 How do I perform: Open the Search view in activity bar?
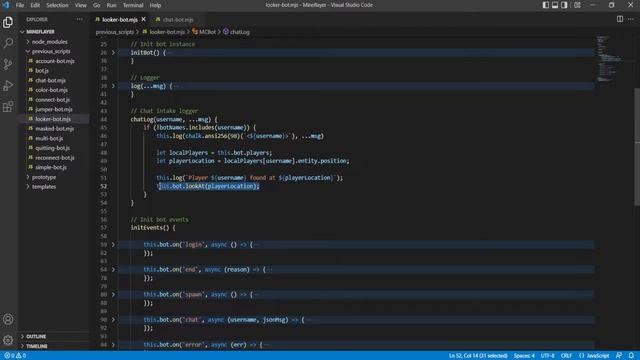point(8,43)
